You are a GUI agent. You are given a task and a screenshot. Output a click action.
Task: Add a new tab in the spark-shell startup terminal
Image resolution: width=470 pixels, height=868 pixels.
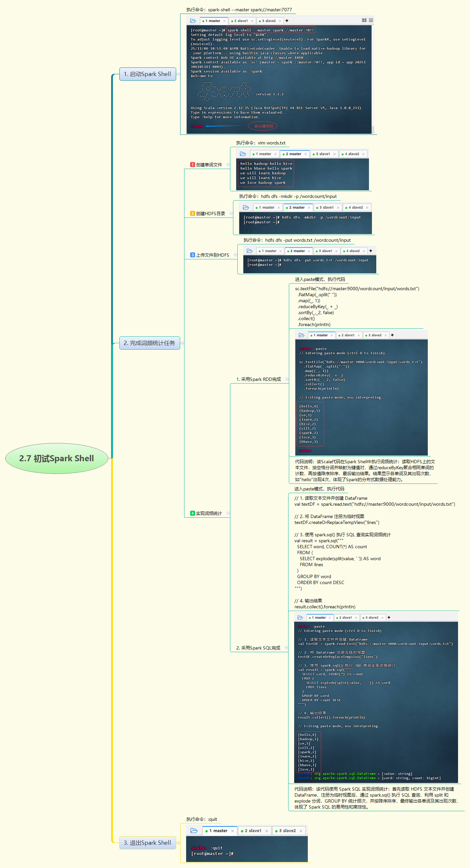[x=287, y=21]
